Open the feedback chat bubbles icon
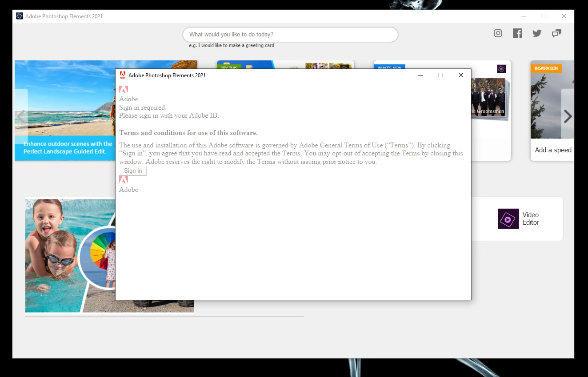Screen dimensions: 588x377 pyautogui.click(x=556, y=33)
